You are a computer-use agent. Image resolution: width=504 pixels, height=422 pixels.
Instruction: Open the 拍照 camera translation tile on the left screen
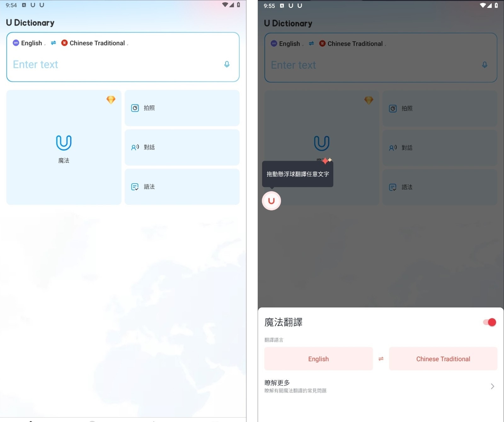click(x=182, y=108)
